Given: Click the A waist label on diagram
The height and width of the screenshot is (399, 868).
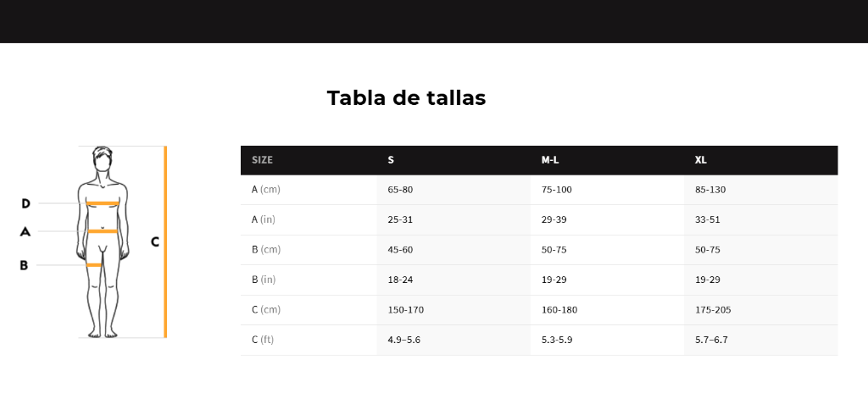Looking at the screenshot, I should coord(25,232).
